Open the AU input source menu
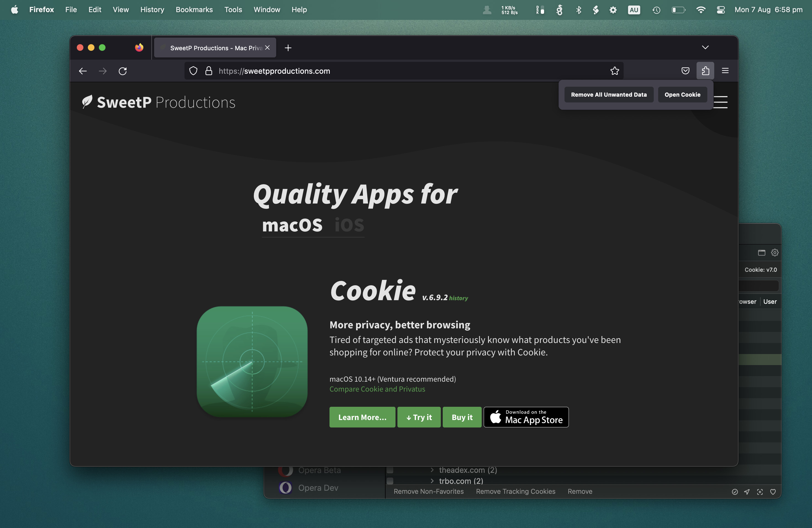Viewport: 812px width, 528px height. tap(634, 10)
